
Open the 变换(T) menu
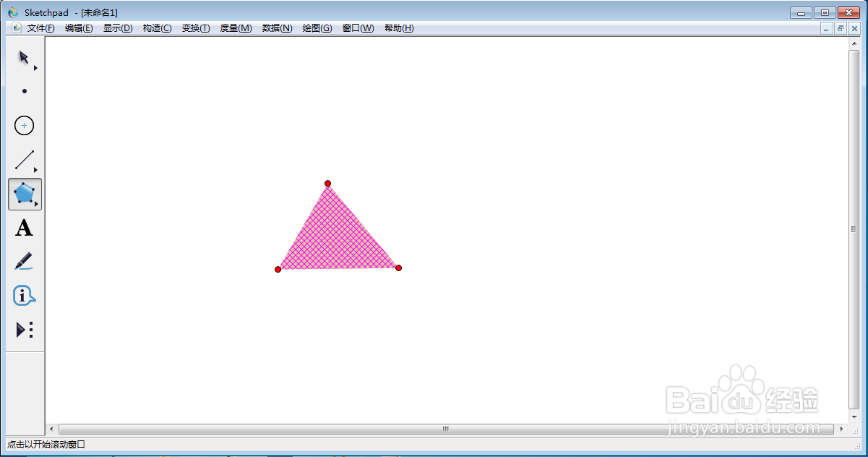[196, 28]
